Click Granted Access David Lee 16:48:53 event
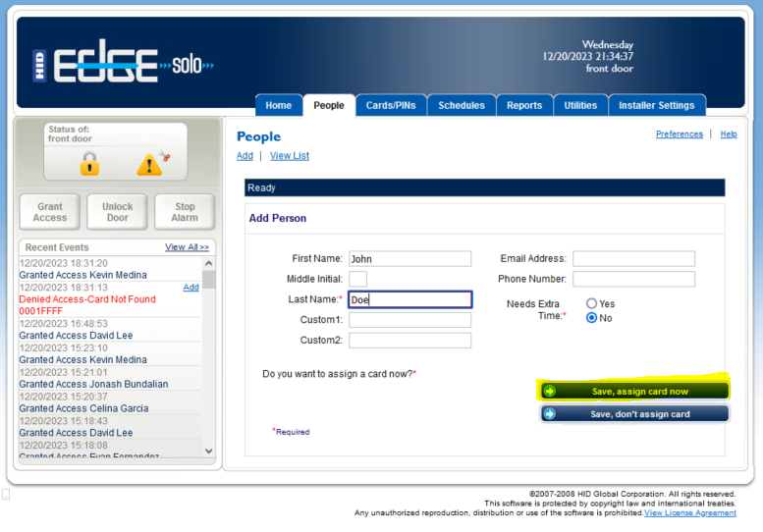The height and width of the screenshot is (532, 763). [x=76, y=335]
